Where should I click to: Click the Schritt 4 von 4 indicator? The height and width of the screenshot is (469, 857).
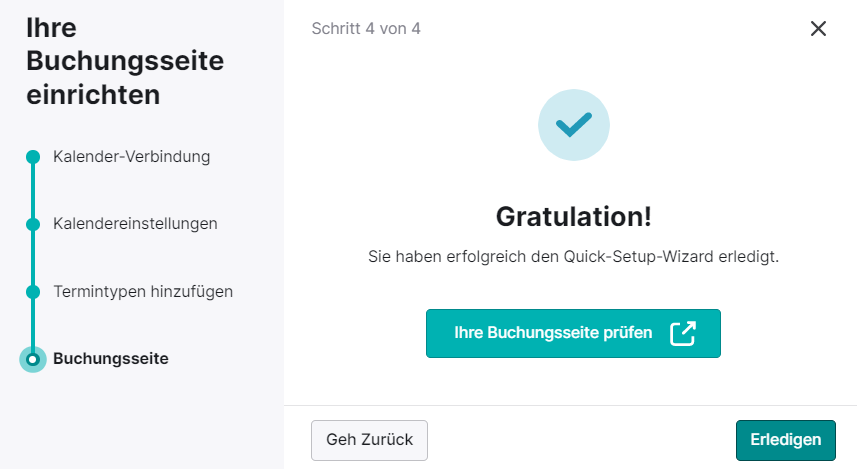pos(366,28)
